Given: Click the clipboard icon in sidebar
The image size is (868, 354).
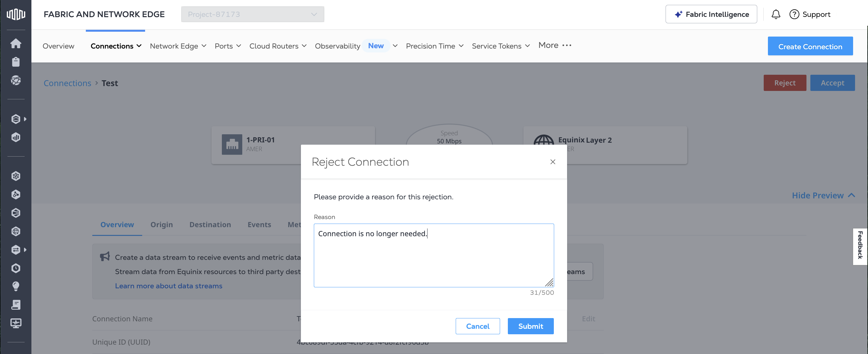Looking at the screenshot, I should [x=16, y=62].
